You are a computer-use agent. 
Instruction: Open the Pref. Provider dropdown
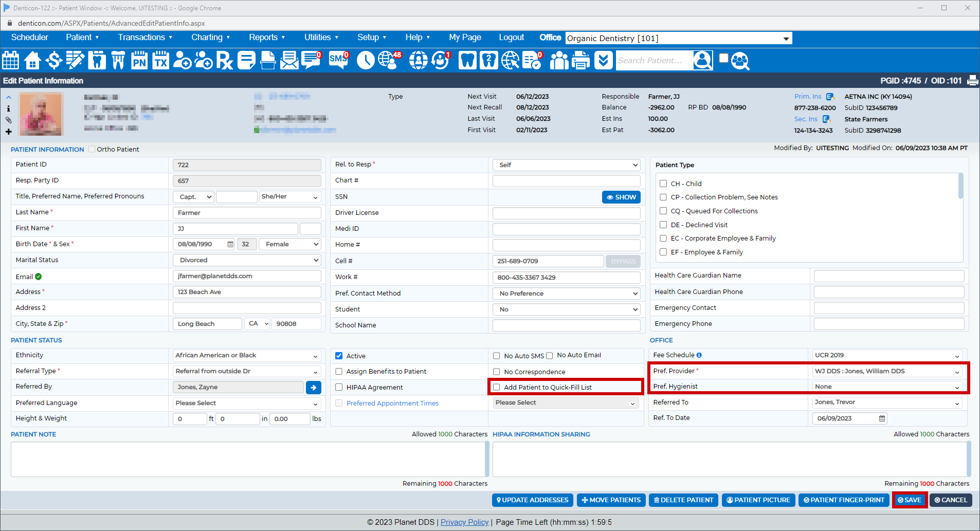tap(887, 371)
